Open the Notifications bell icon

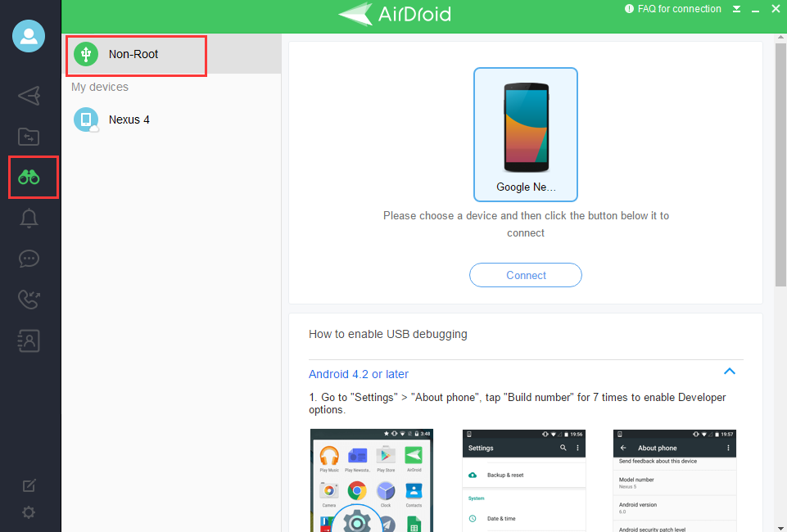29,218
